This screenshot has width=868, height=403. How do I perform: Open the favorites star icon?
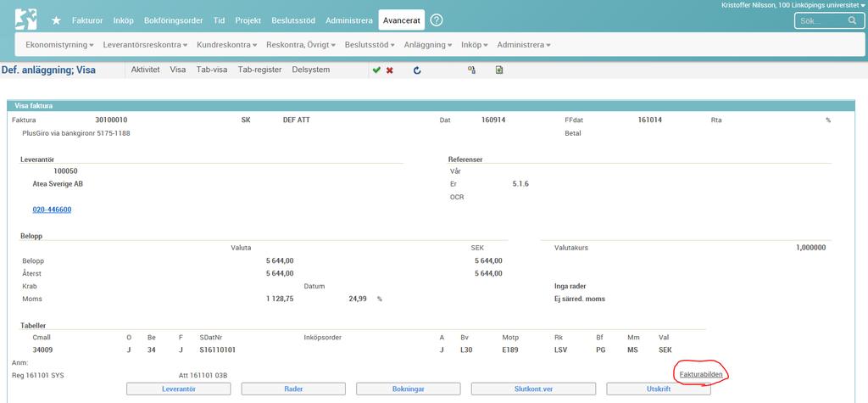(x=56, y=20)
